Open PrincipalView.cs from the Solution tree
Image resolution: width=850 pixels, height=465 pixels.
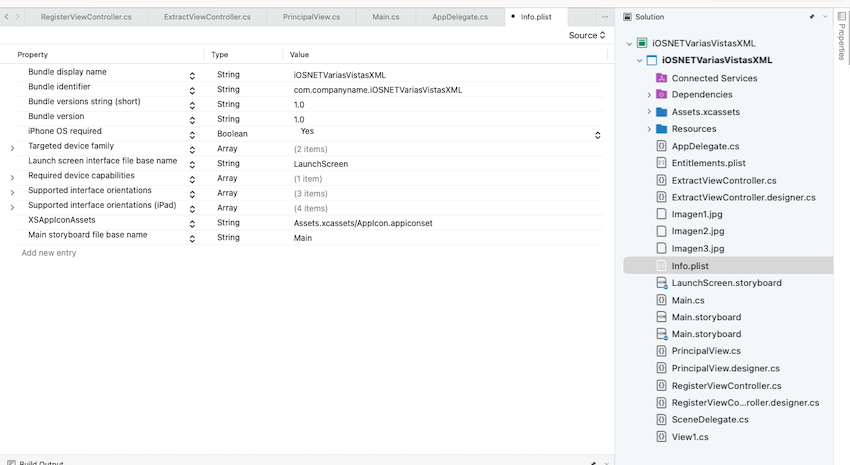point(706,351)
